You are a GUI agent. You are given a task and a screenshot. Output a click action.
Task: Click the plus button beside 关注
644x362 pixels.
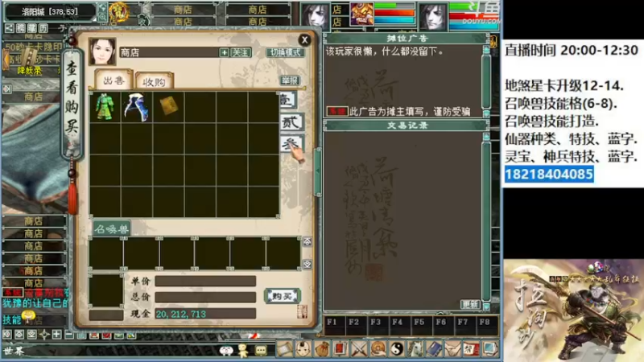[225, 52]
